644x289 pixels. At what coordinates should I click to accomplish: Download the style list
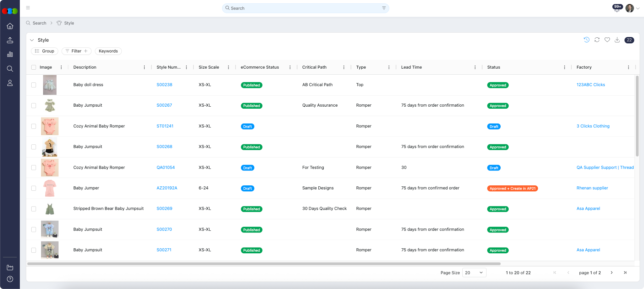click(x=617, y=40)
